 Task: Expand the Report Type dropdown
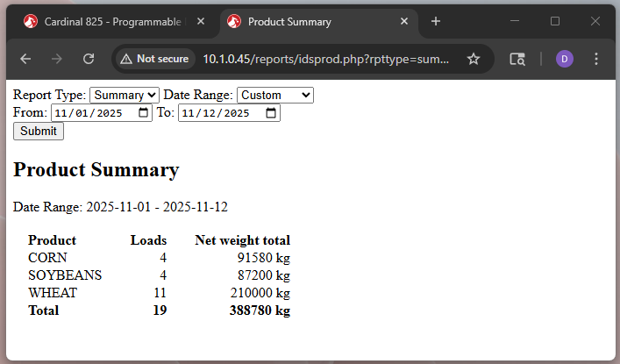tap(124, 95)
